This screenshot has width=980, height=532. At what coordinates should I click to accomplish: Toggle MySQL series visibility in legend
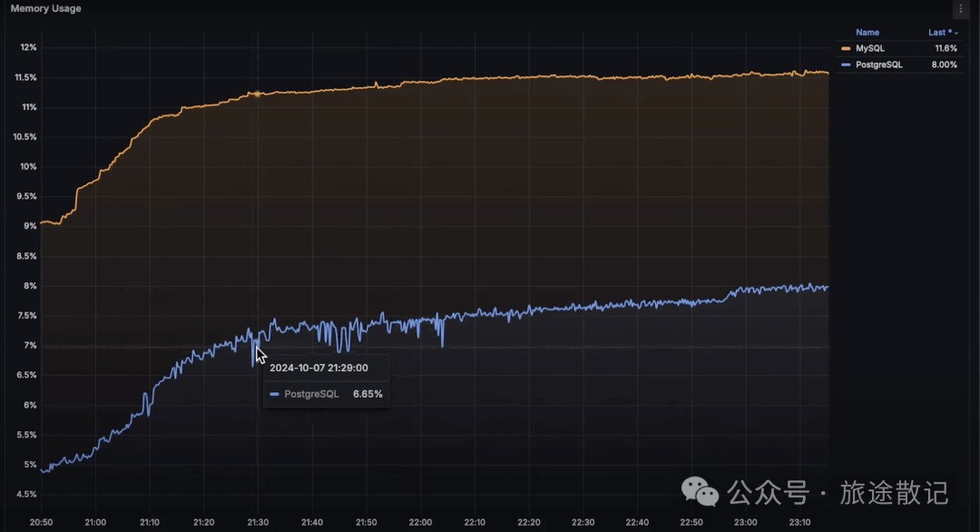tap(870, 49)
